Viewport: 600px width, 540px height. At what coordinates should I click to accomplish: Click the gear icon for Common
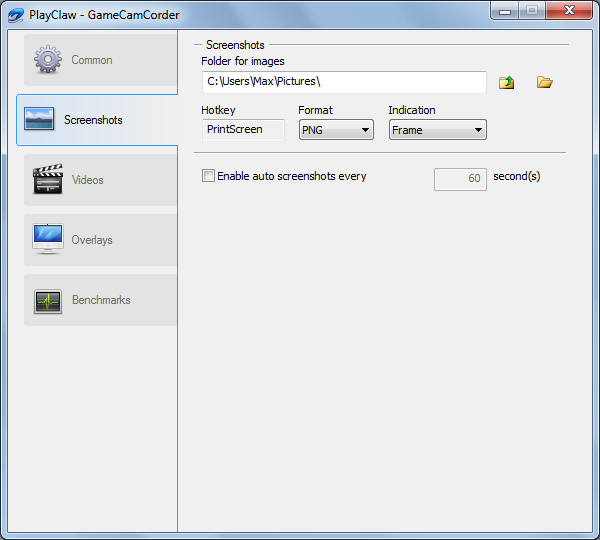48,60
